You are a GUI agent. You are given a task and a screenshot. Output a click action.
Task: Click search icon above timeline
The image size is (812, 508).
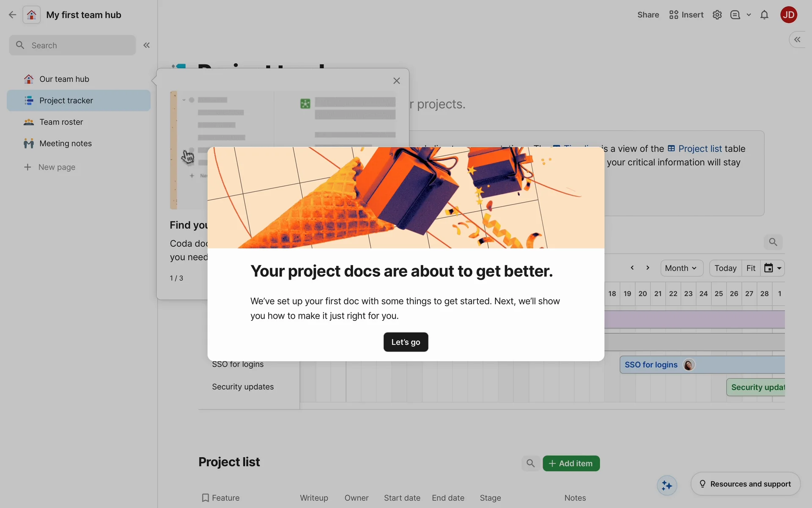[773, 242]
